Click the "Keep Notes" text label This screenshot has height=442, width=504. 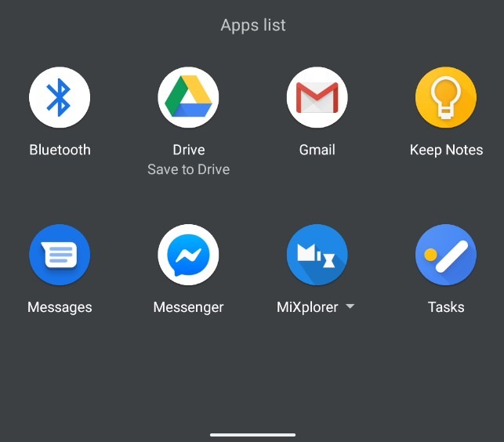446,150
